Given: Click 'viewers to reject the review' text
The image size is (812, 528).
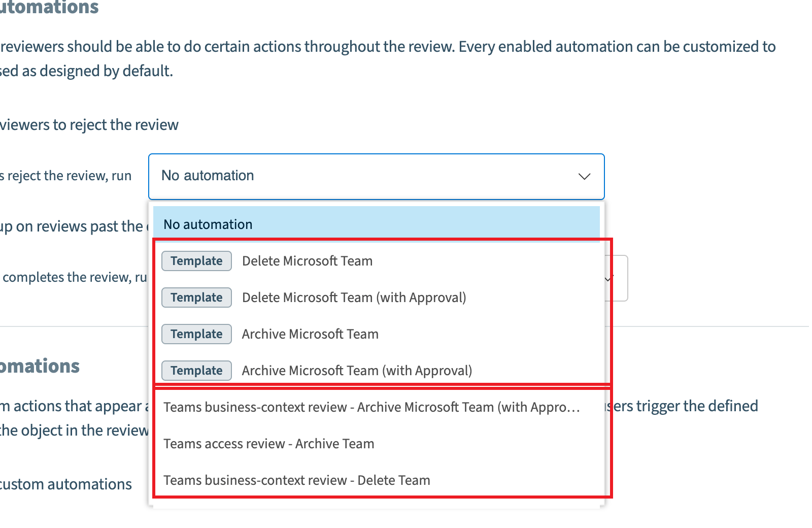Looking at the screenshot, I should tap(89, 125).
